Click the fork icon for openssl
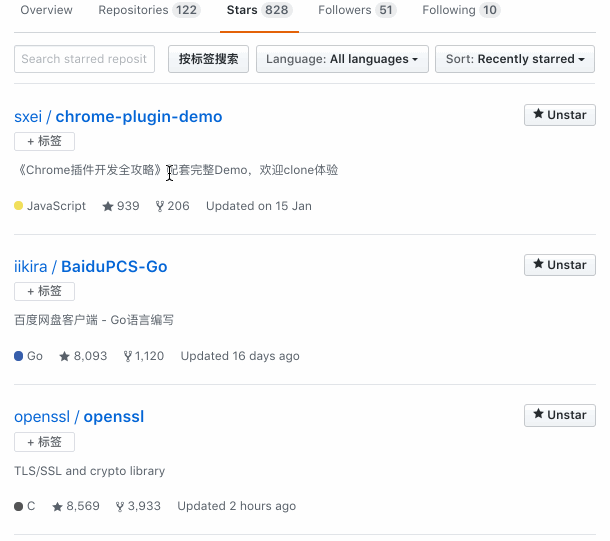 [121, 506]
